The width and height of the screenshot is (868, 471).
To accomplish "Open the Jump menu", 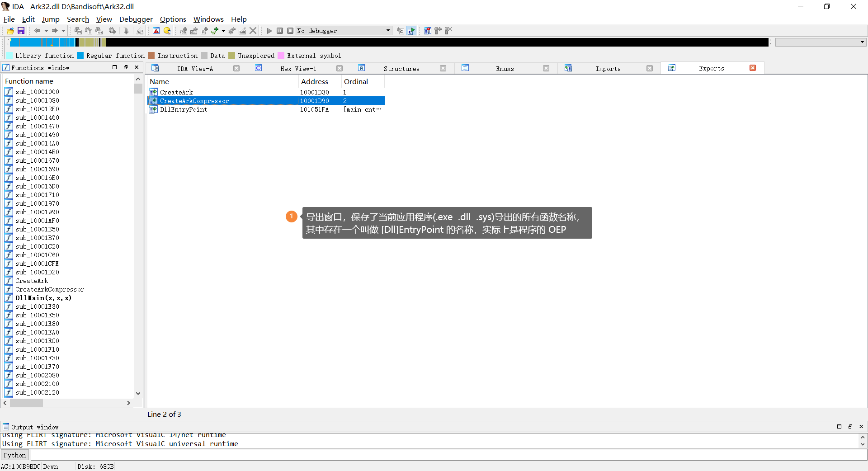I will click(x=51, y=19).
